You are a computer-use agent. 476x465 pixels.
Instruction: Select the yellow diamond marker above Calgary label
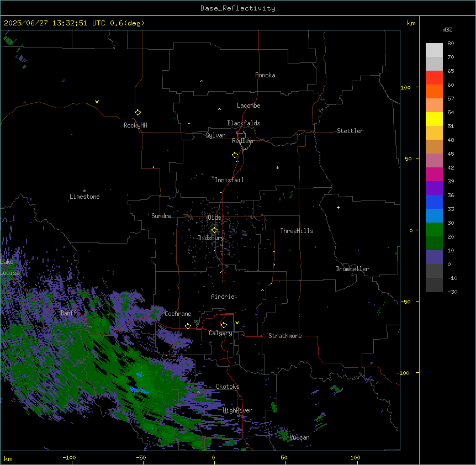point(224,325)
